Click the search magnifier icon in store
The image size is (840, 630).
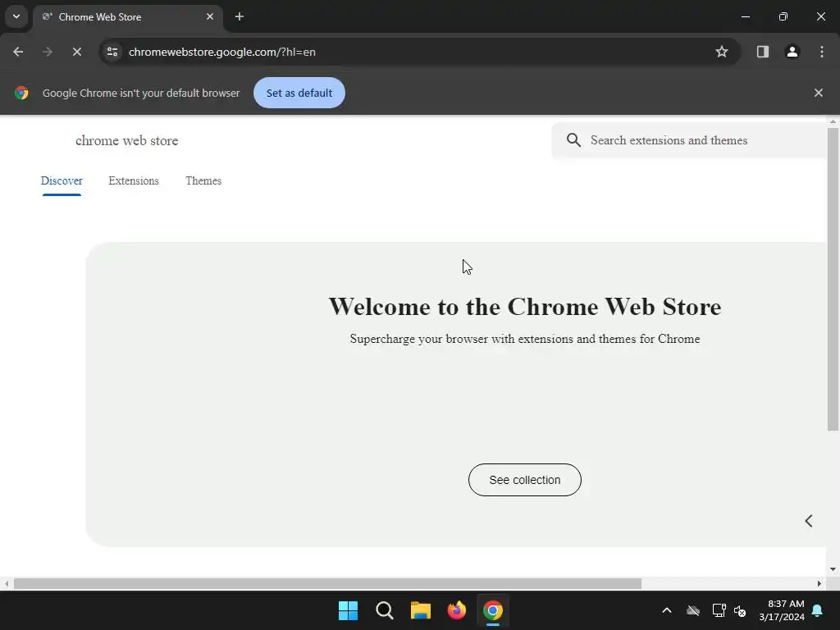point(573,140)
